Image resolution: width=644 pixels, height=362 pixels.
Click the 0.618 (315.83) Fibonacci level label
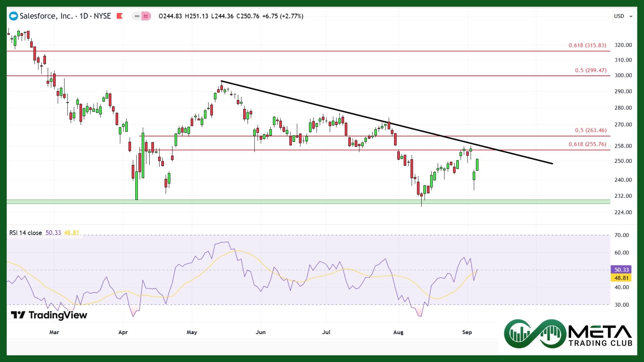587,45
